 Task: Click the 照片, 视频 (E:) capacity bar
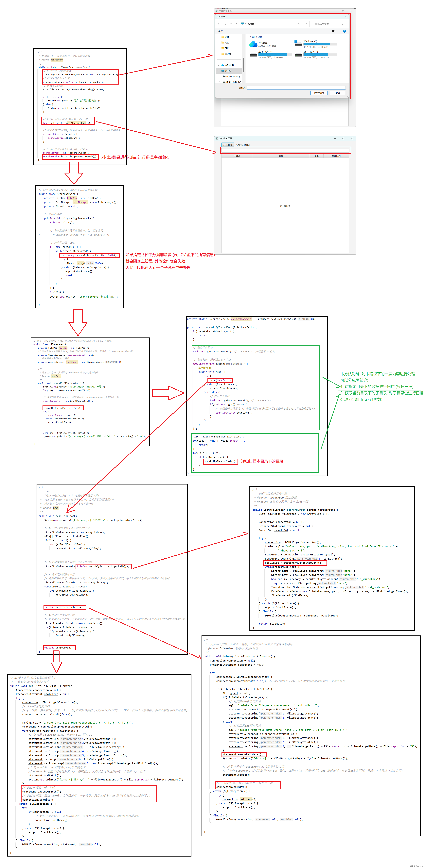point(320,55)
